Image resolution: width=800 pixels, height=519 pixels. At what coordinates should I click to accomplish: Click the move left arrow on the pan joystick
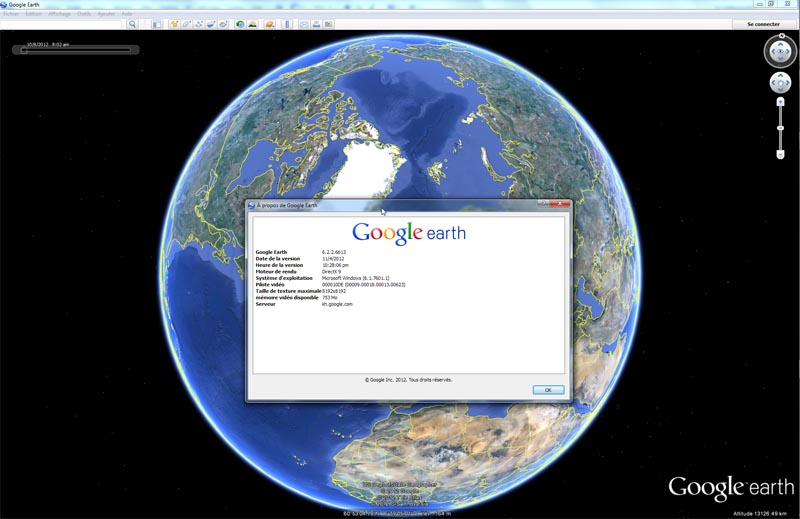click(x=773, y=83)
